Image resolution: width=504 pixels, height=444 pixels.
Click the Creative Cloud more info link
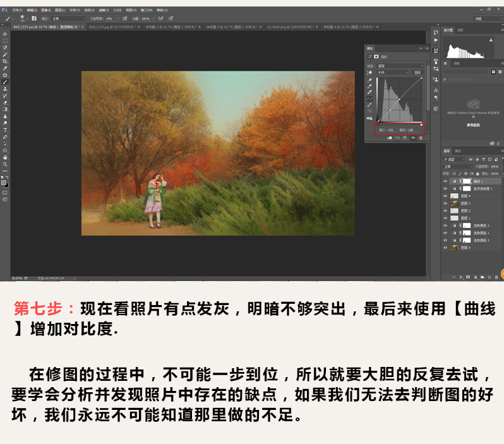[x=473, y=125]
